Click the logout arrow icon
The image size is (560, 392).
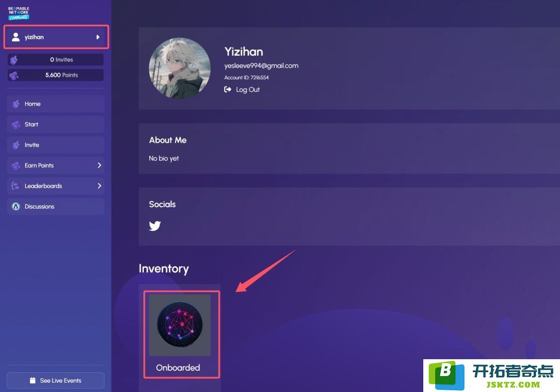227,89
